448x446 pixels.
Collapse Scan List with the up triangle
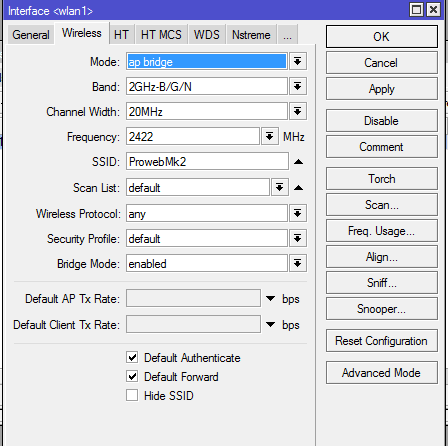click(299, 188)
